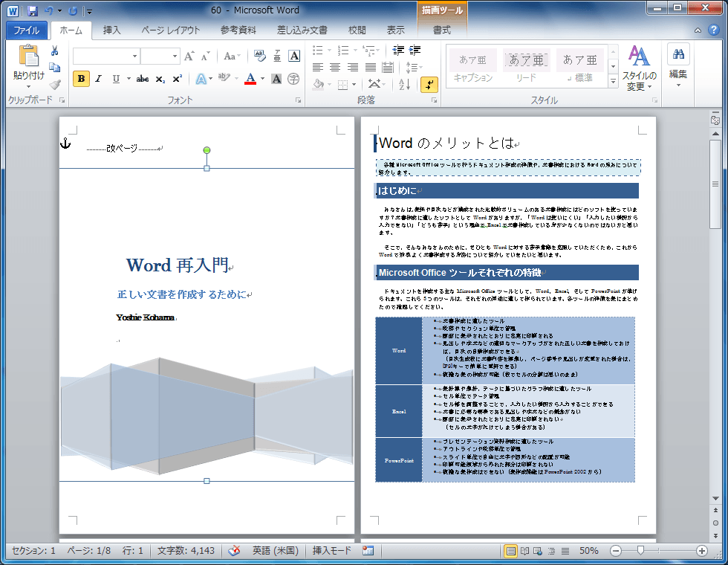Click the Paste clipboard icon
Viewport: 728px width, 565px height.
pyautogui.click(x=29, y=56)
